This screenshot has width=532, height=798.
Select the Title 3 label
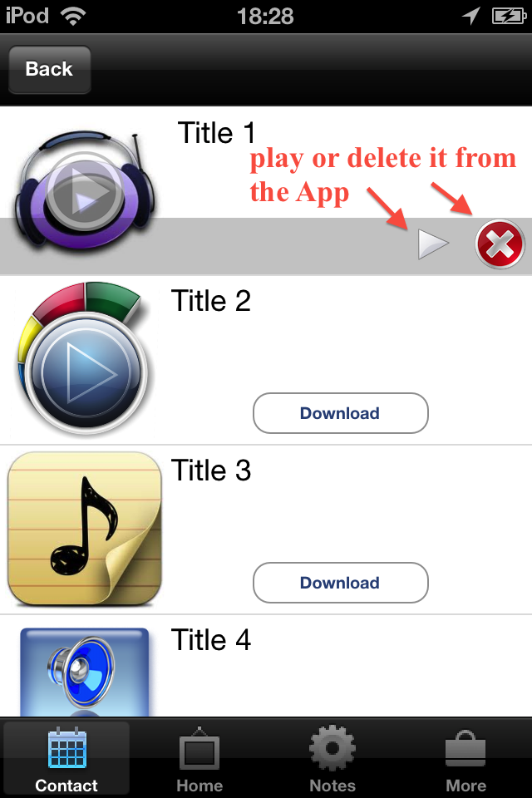pos(211,470)
